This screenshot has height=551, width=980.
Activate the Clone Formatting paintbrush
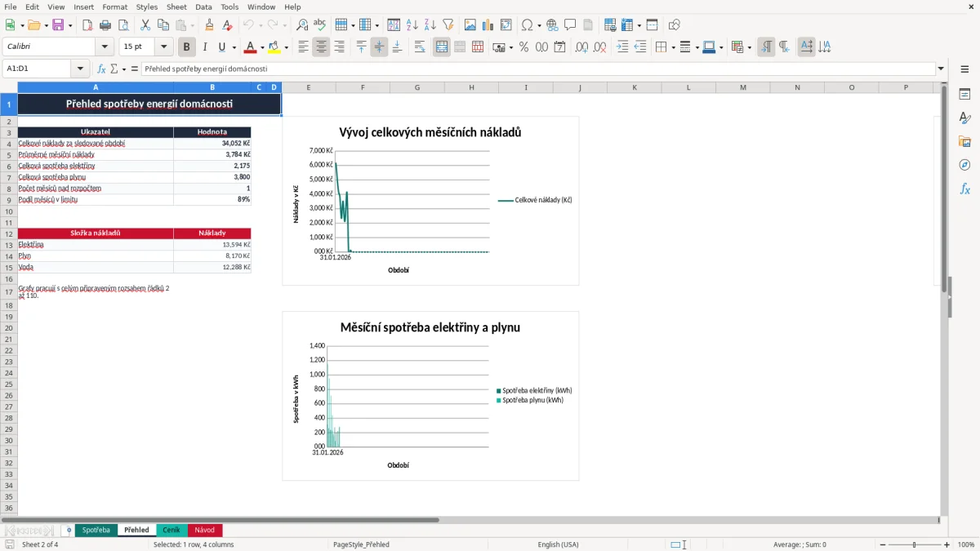[x=210, y=25]
